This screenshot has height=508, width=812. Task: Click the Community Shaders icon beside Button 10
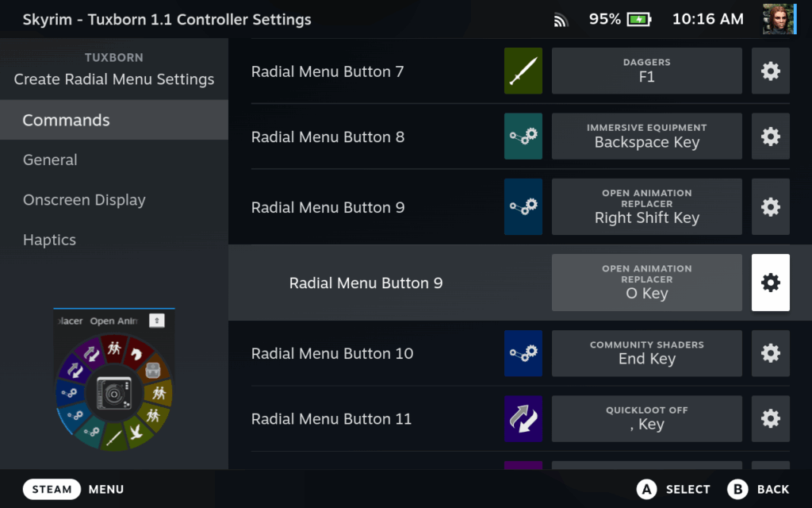pos(523,353)
